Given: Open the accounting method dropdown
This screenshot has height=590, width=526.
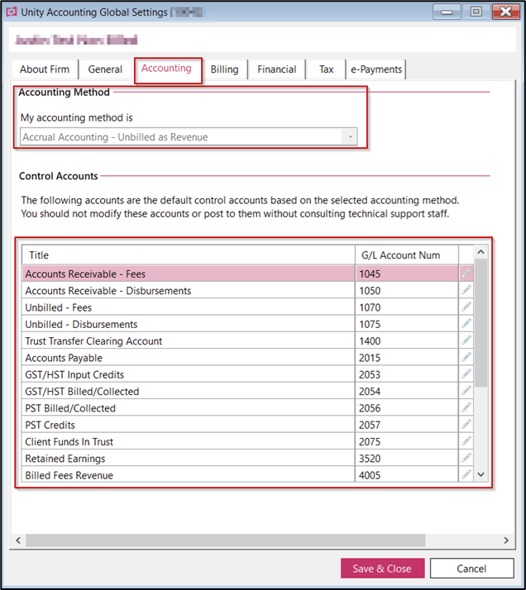Looking at the screenshot, I should [x=189, y=137].
